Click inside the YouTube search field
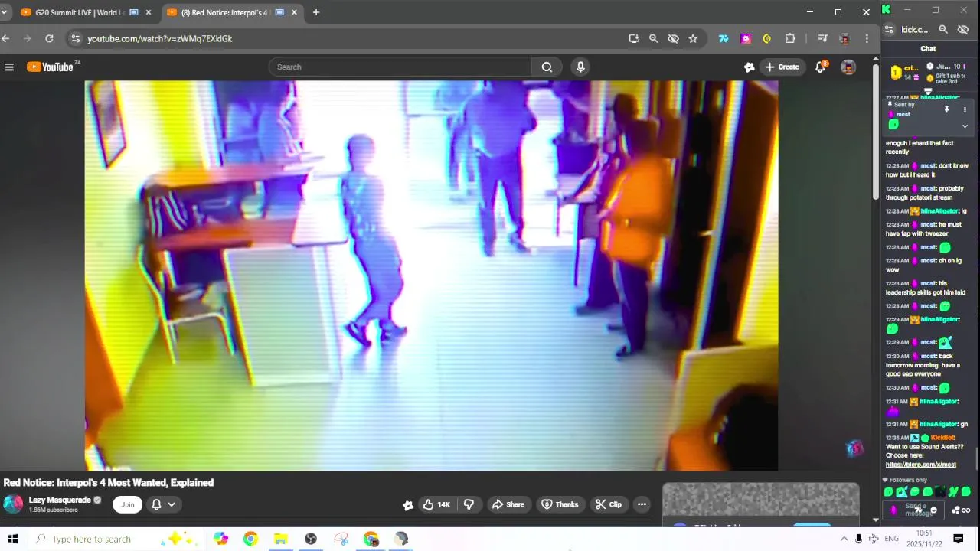Screen dimensions: 980x551 (400, 67)
